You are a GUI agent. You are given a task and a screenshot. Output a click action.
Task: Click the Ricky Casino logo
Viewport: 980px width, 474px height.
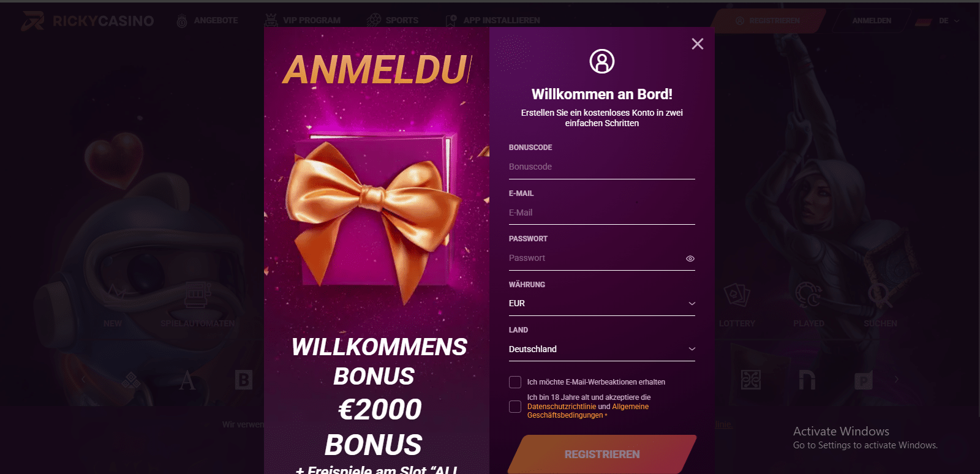point(88,21)
